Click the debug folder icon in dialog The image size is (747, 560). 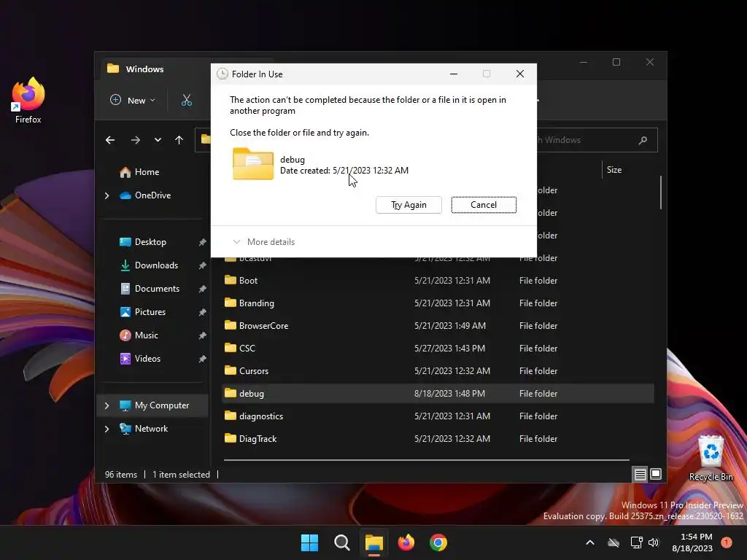tap(253, 164)
